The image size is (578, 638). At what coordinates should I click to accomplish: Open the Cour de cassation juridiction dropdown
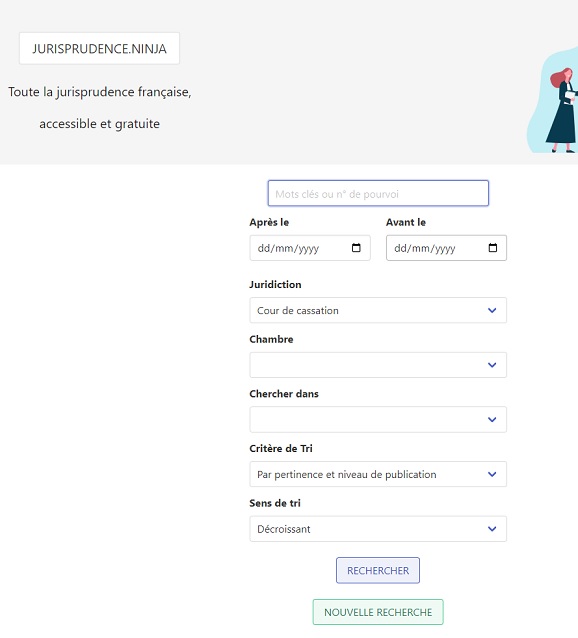coord(378,310)
